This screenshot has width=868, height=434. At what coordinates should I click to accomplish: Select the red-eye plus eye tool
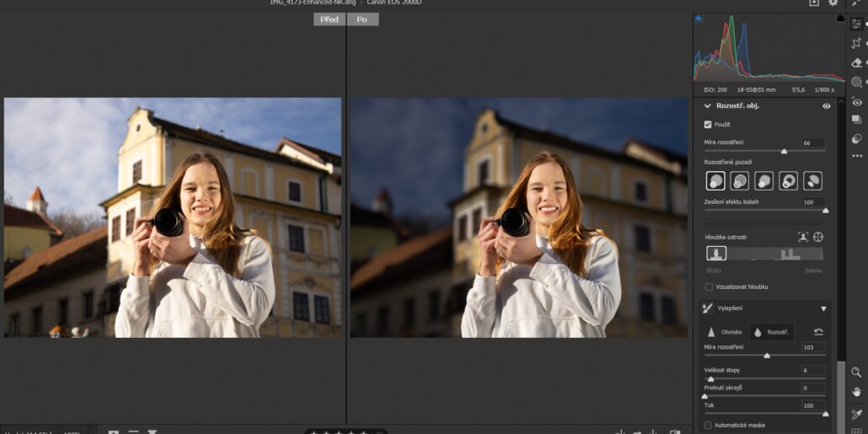click(856, 101)
